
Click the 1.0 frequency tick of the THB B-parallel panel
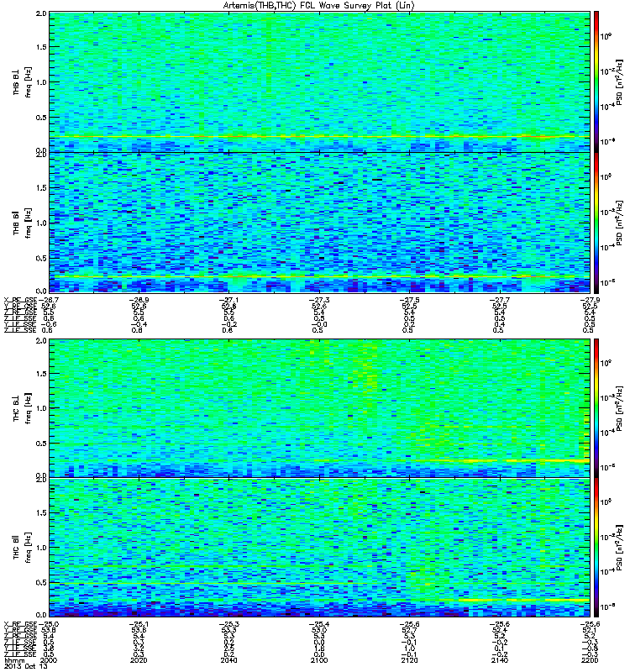pyautogui.click(x=41, y=223)
